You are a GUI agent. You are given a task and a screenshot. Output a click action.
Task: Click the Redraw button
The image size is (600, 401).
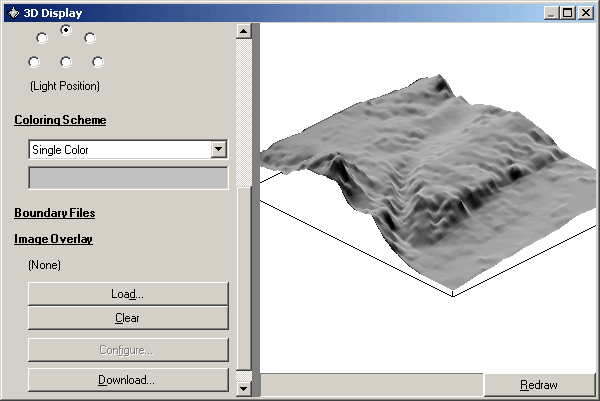click(540, 385)
